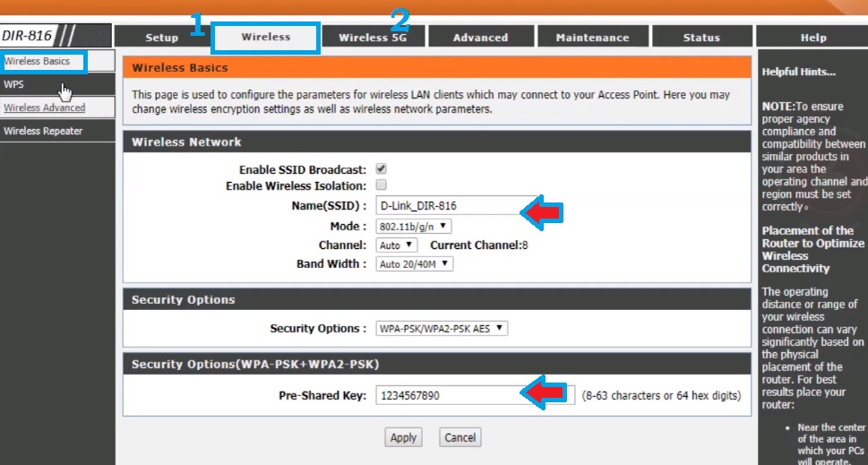Viewport: 868px width, 465px height.
Task: Click the '(8-63 characters or 64 hex digits)' hint
Action: click(x=661, y=395)
